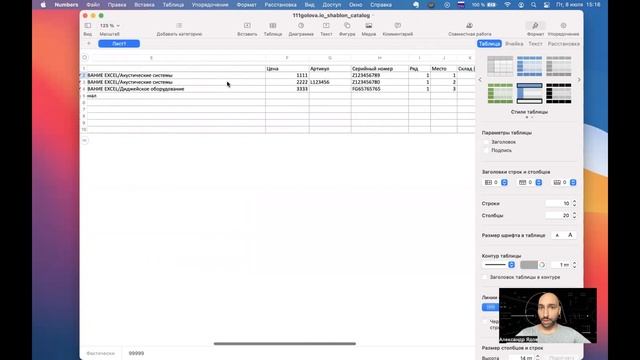Make table font larger with big A
The width and height of the screenshot is (640, 360).
pos(570,236)
